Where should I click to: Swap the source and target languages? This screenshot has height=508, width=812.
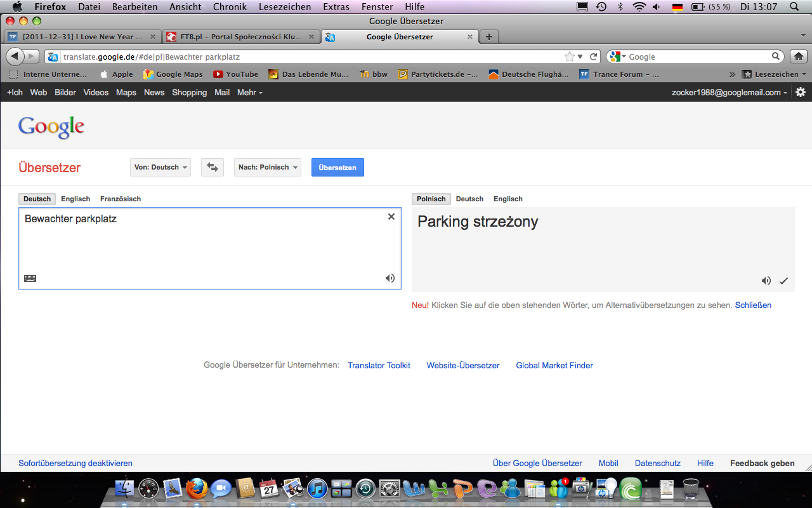pyautogui.click(x=213, y=168)
